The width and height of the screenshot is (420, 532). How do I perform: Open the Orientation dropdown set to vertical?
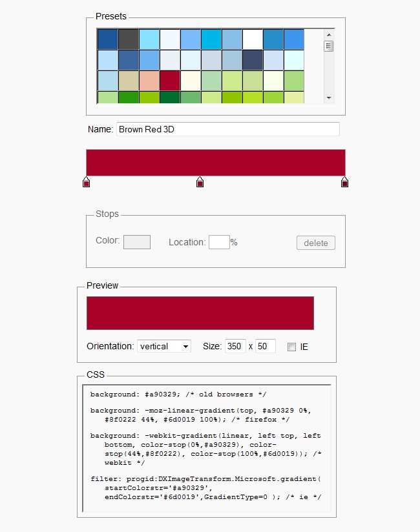point(164,347)
